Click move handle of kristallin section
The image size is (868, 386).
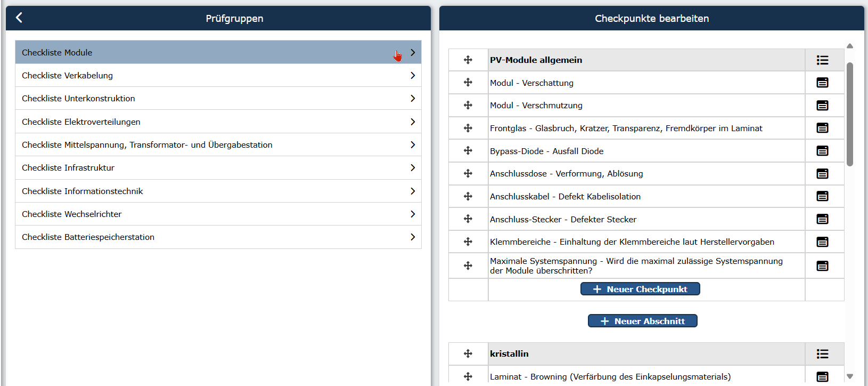[x=468, y=353]
